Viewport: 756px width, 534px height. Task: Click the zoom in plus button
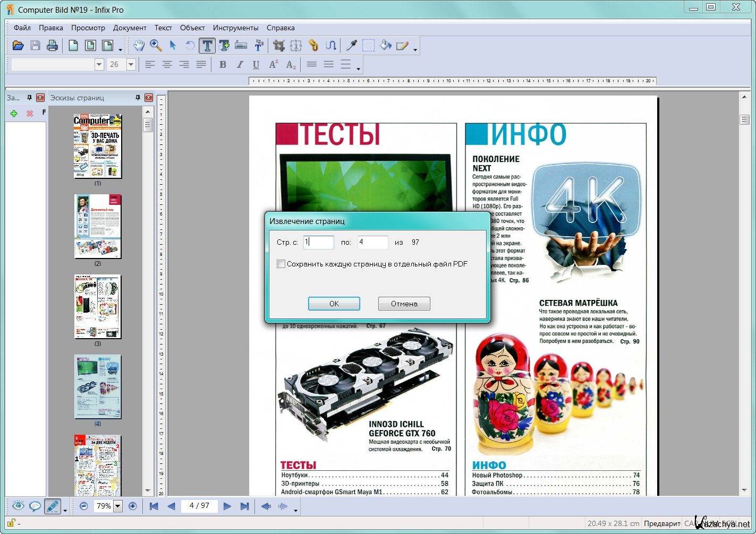133,506
